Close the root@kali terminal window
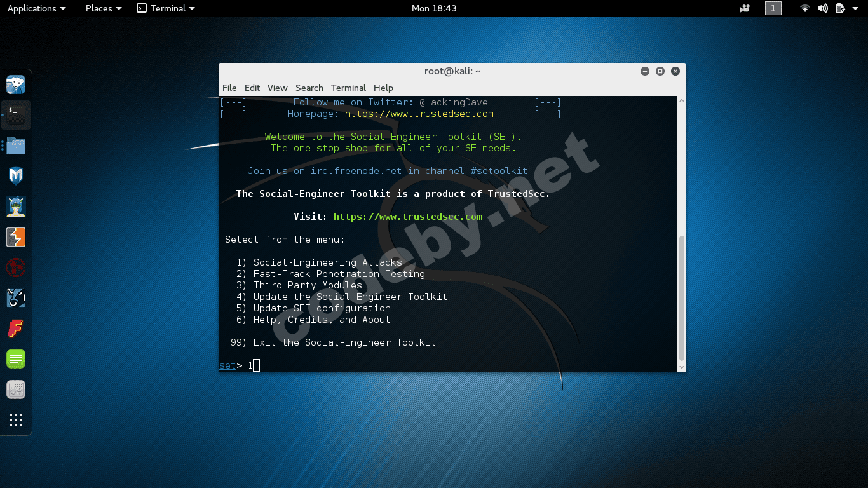The height and width of the screenshot is (488, 868). (675, 71)
